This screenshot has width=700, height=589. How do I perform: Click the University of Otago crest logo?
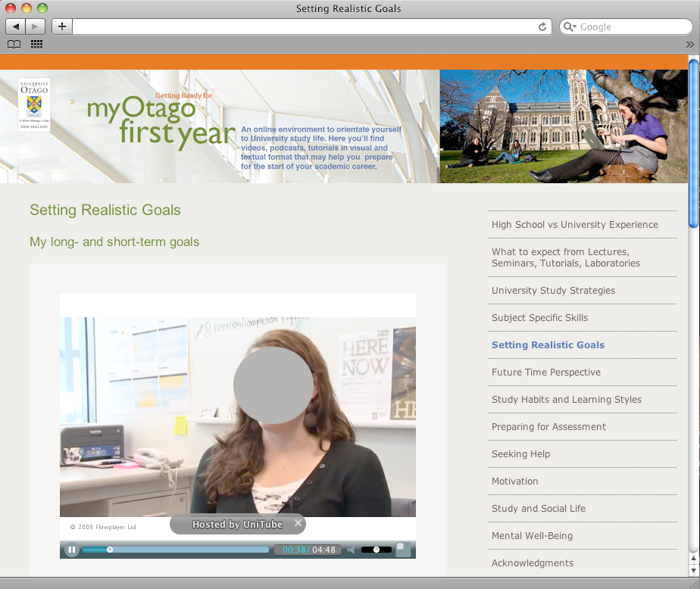click(34, 106)
